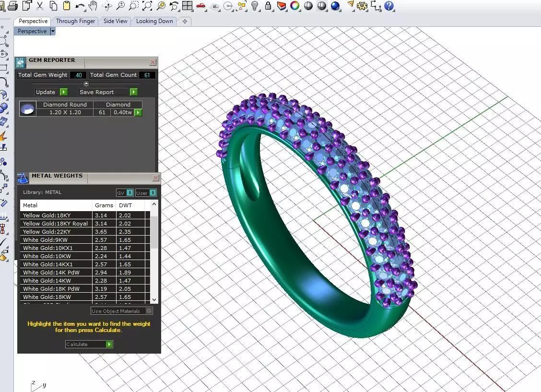Image resolution: width=541 pixels, height=392 pixels.
Task: Click the Undo View Change icon
Action: [174, 6]
